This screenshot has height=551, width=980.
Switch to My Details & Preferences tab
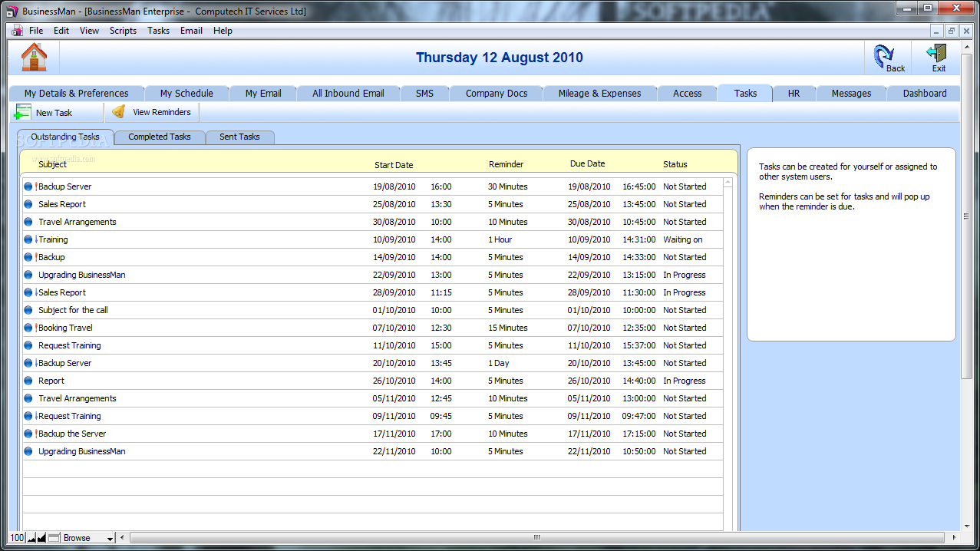[x=76, y=93]
